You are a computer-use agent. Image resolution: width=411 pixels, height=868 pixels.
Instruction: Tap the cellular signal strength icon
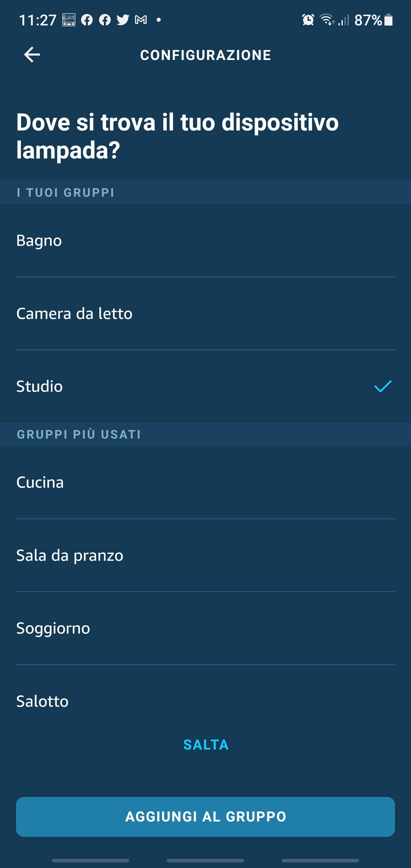tap(344, 20)
